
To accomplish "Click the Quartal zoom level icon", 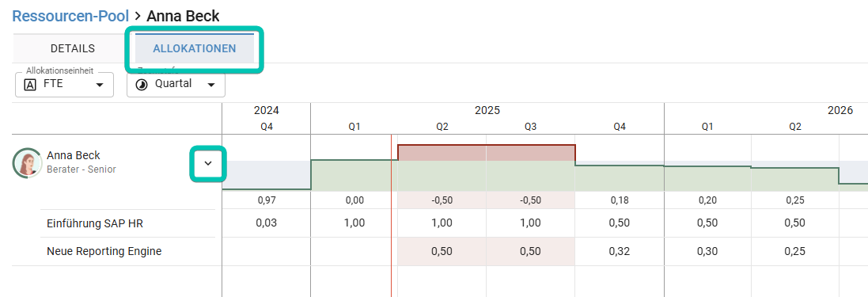I will pos(142,85).
